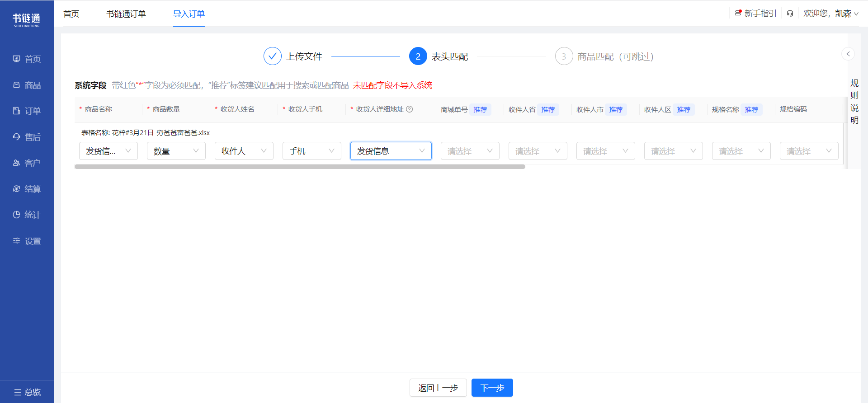The width and height of the screenshot is (868, 403).
Task: Open the 欢迎您, 凯森 user menu
Action: 831,14
